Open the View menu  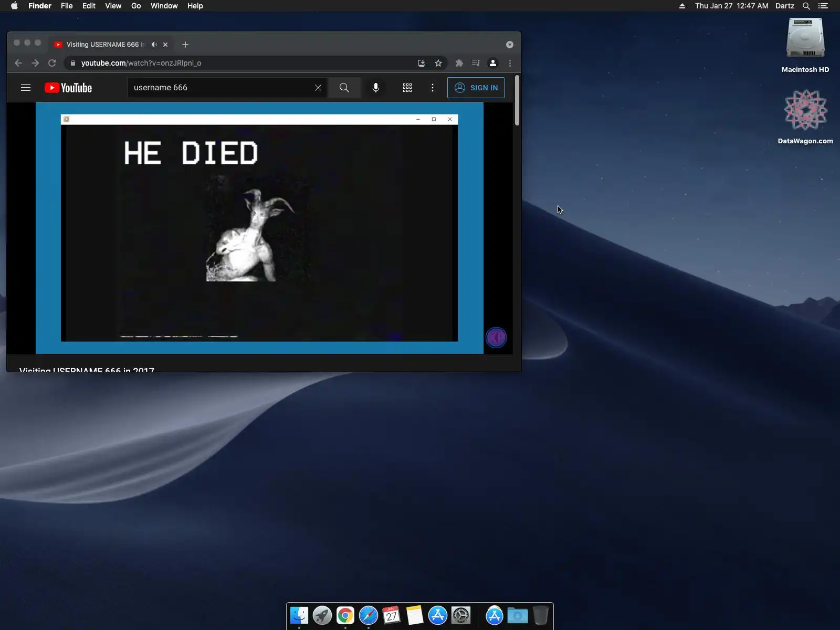[x=113, y=6]
